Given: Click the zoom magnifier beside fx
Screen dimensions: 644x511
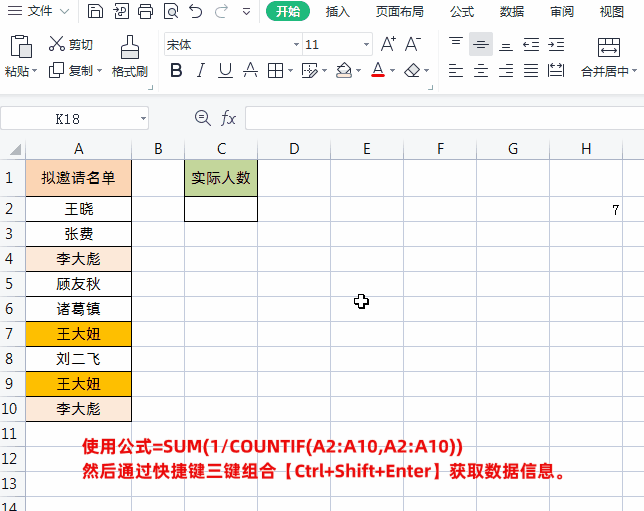Looking at the screenshot, I should coord(202,118).
